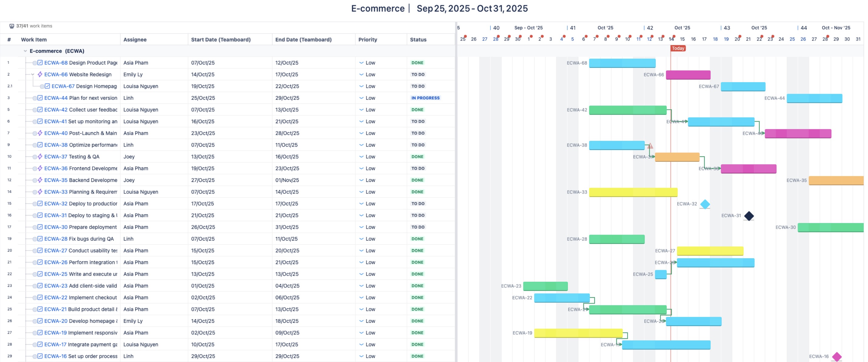
Task: Click the Low priority icon for ECWA-68
Action: tap(361, 63)
